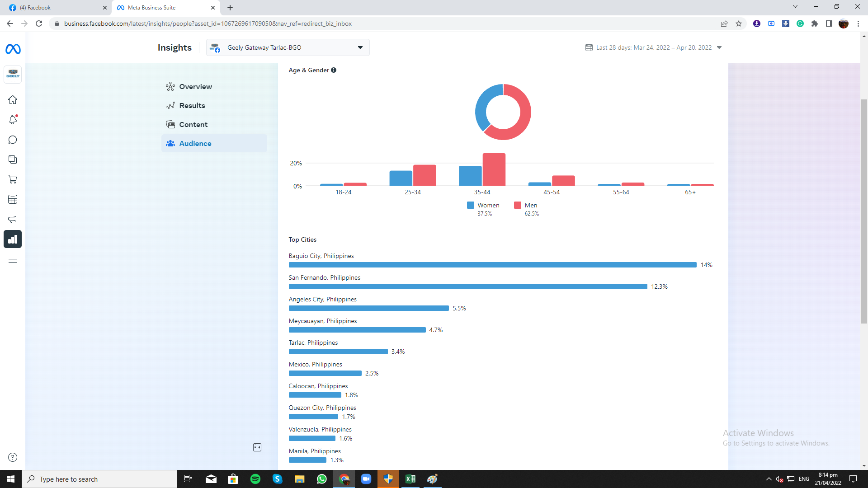Select the Geely page avatar in the sidebar
Screen dimensions: 868x488
coord(13,74)
